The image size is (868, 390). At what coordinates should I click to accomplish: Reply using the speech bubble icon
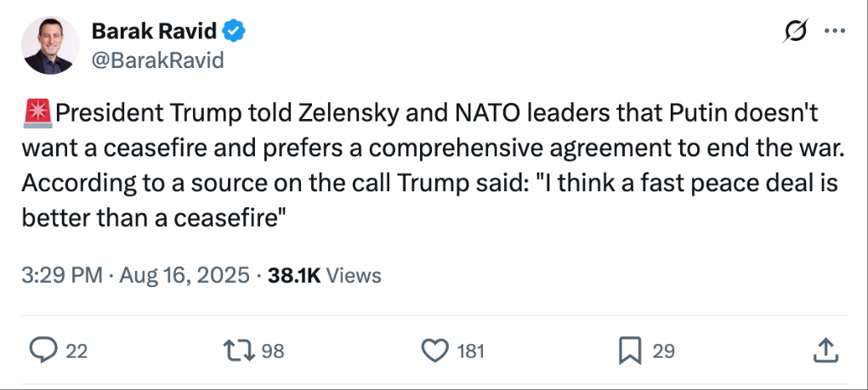[42, 350]
